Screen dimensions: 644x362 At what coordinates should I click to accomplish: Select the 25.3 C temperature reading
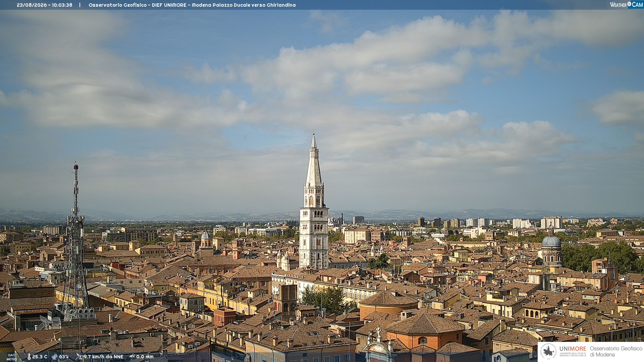(40, 357)
